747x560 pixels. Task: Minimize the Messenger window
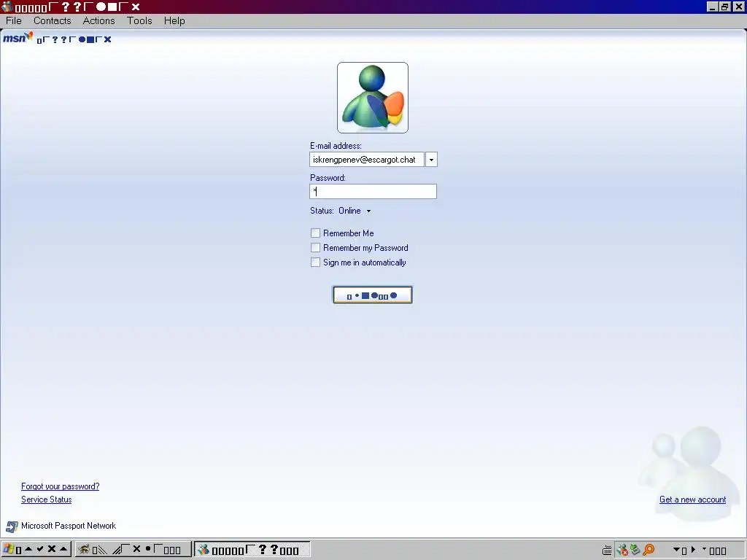712,7
